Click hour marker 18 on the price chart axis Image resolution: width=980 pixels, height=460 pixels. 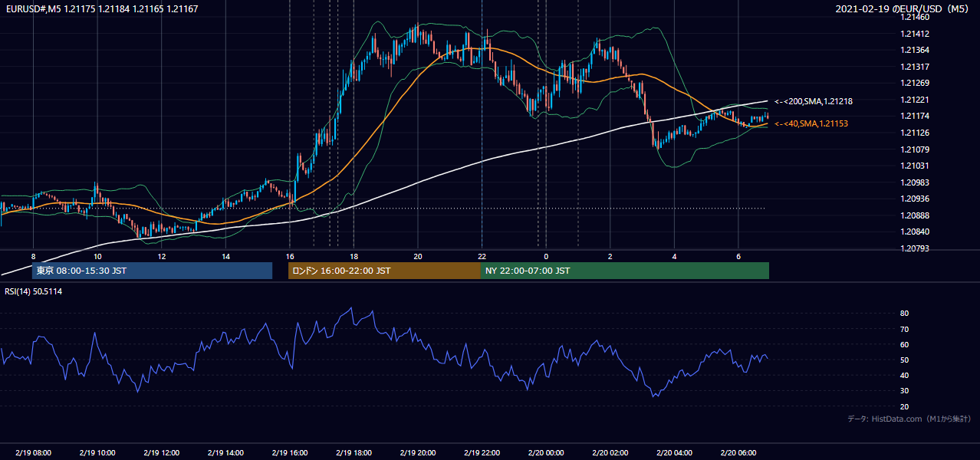(354, 256)
